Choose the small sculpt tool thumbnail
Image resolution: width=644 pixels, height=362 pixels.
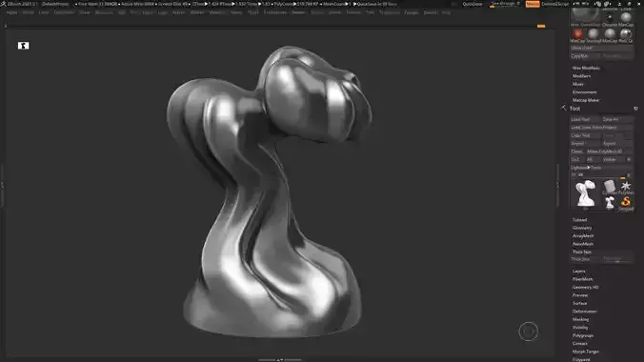click(610, 202)
